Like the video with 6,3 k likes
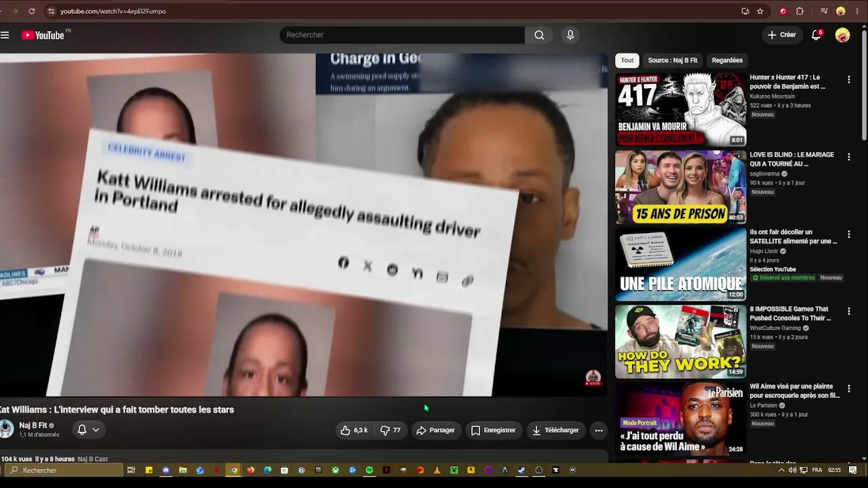 (x=354, y=430)
